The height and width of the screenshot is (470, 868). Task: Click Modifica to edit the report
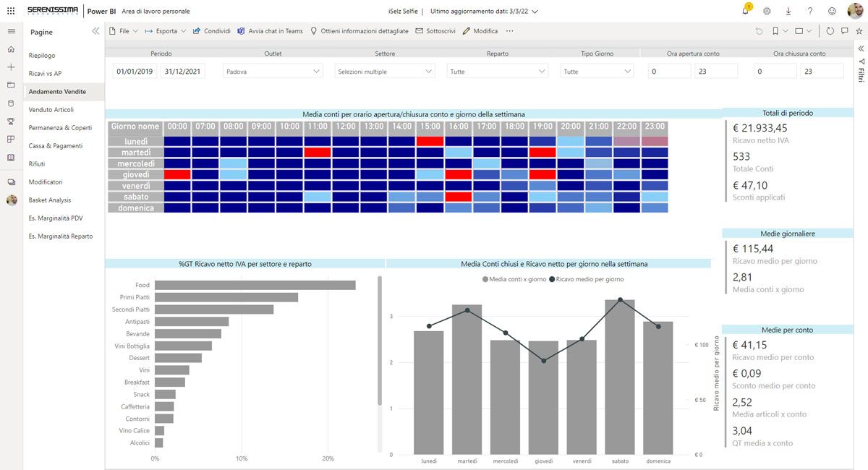click(480, 31)
